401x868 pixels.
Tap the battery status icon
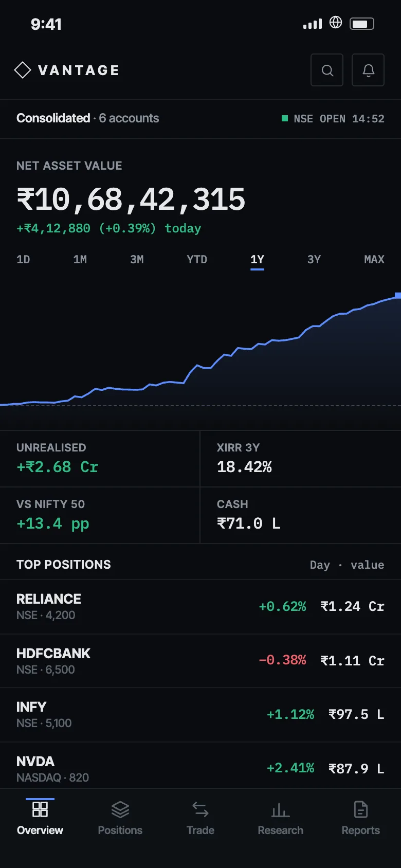point(362,24)
